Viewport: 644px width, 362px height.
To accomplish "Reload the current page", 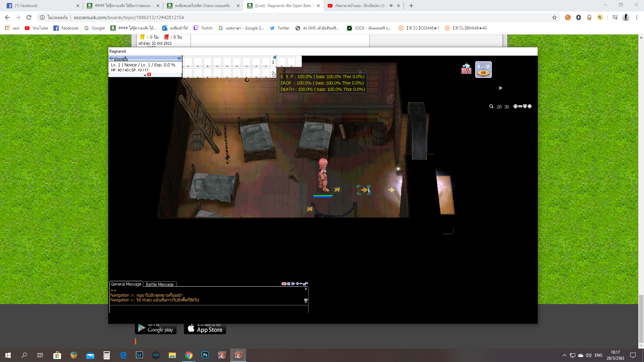I will pos(29,17).
